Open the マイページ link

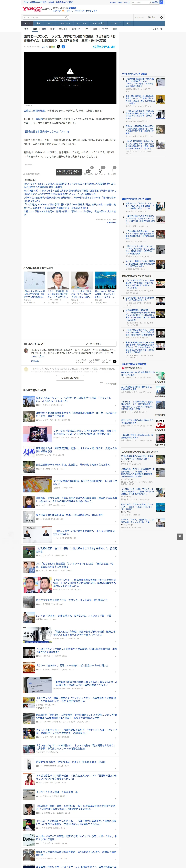139,18
